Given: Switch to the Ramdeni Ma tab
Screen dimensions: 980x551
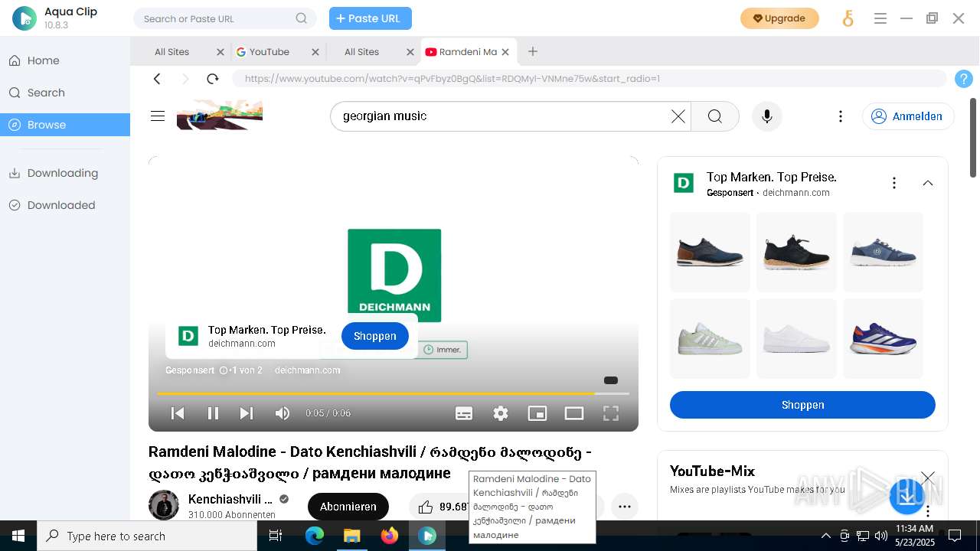Looking at the screenshot, I should 468,52.
